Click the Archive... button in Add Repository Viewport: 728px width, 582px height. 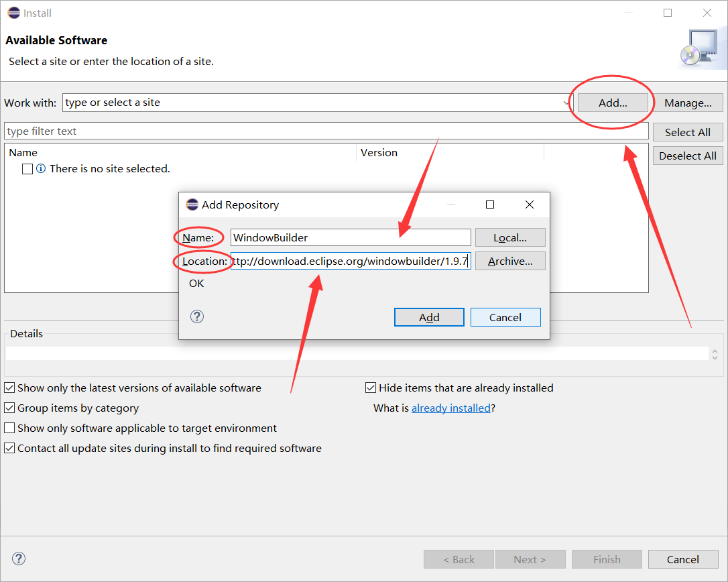pyautogui.click(x=509, y=261)
